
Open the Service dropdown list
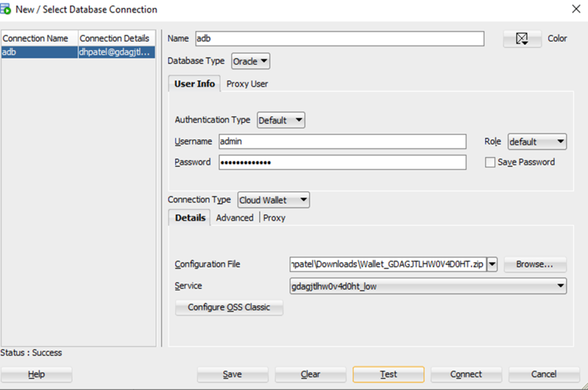561,286
